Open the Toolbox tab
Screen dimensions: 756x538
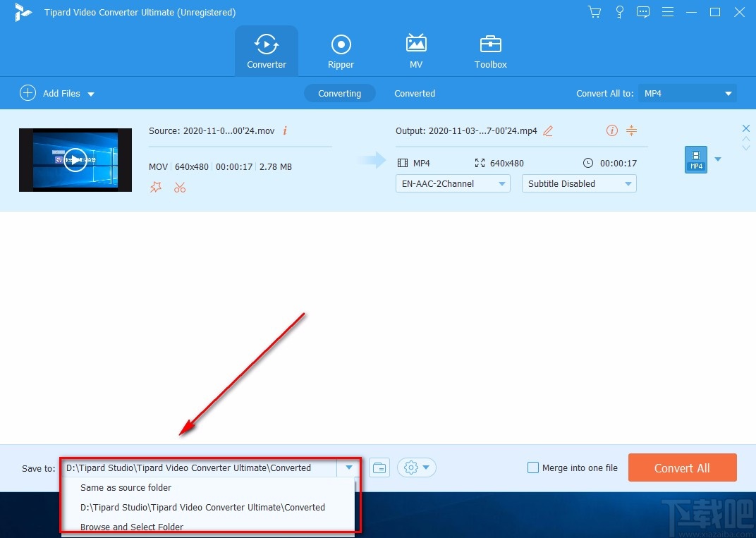point(490,51)
